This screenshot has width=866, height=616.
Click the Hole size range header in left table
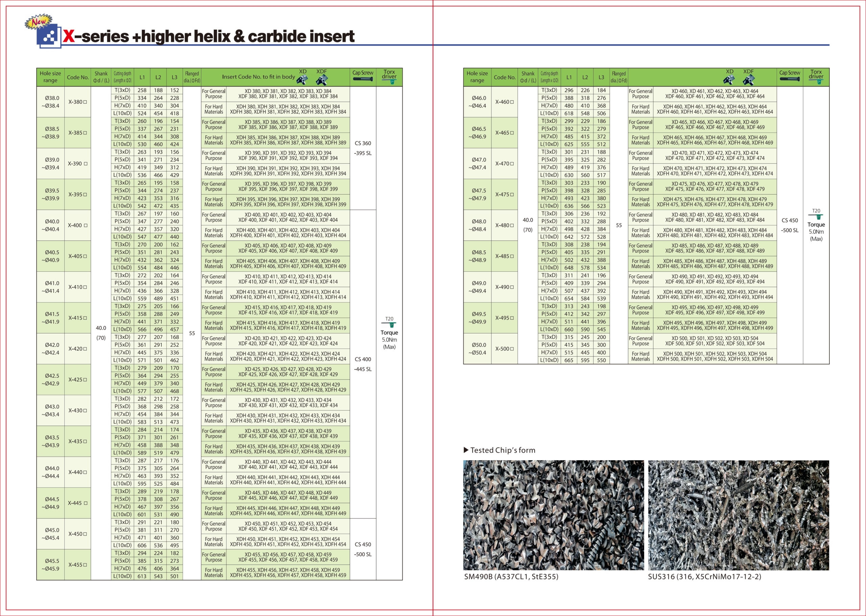pyautogui.click(x=50, y=77)
